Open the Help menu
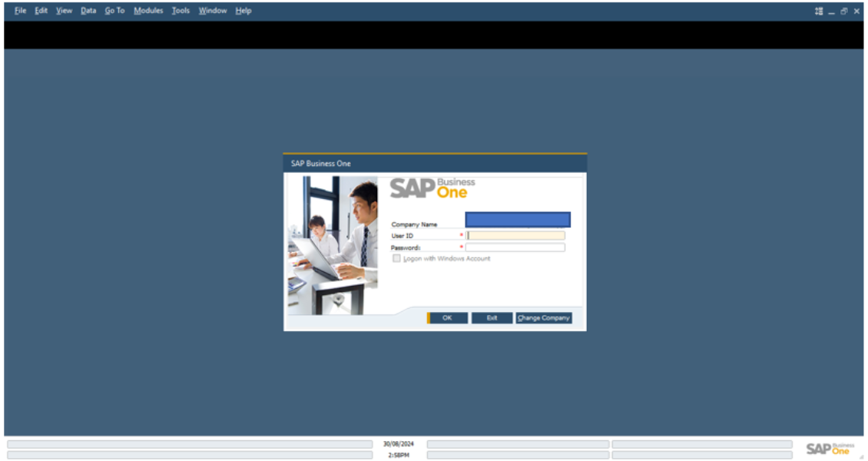 pyautogui.click(x=244, y=11)
